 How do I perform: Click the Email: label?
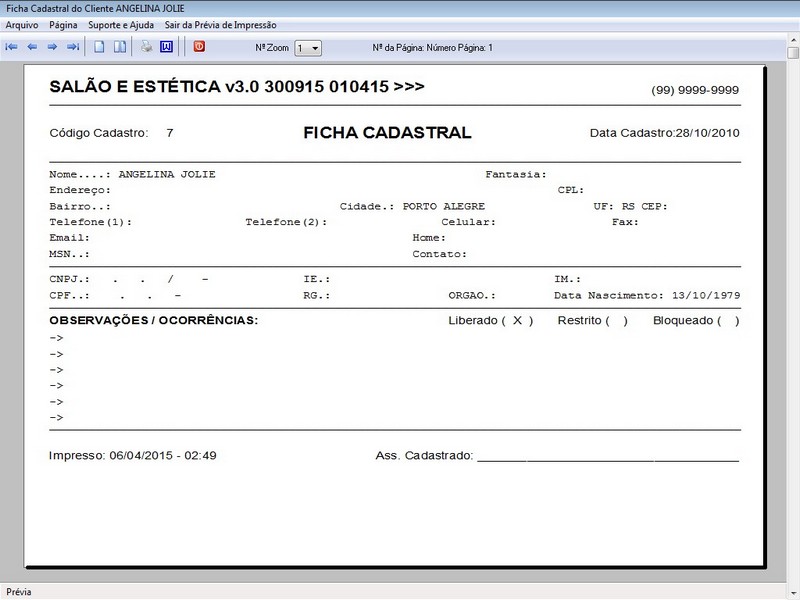pos(69,238)
